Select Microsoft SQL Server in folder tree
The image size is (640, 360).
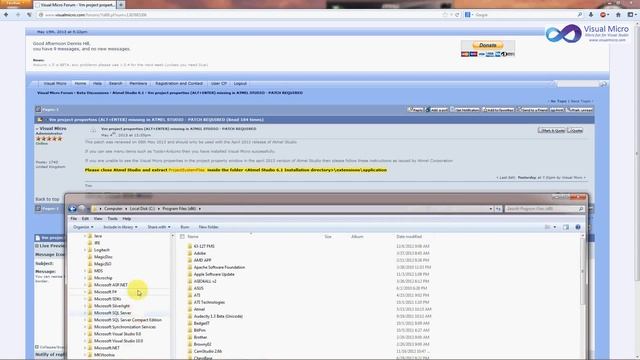click(112, 313)
